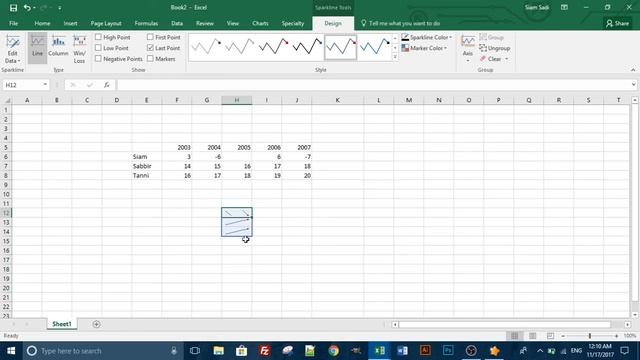Screen dimensions: 640x360
Task: Click the Save icon in title bar
Action: click(x=13, y=8)
